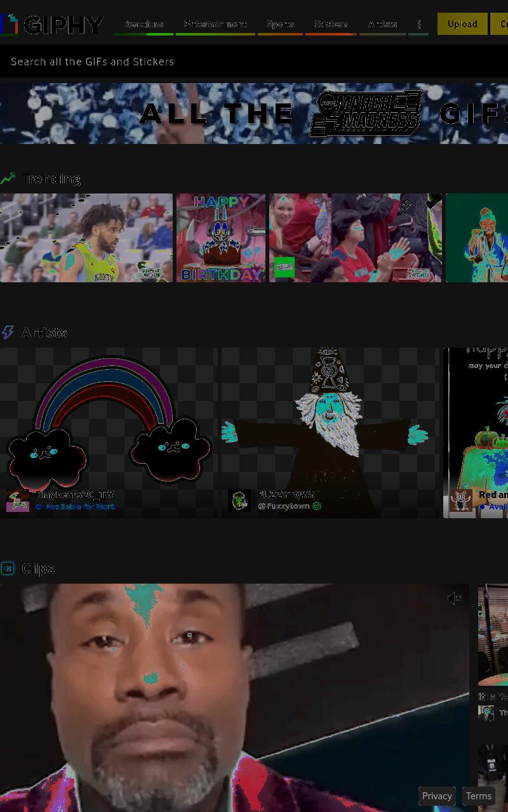Open the Stickers category

[331, 24]
